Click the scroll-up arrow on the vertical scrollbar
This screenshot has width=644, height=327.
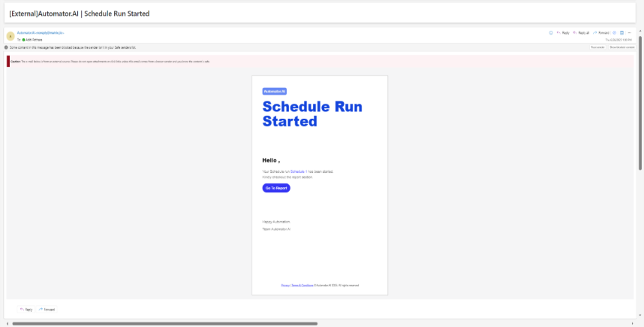coord(640,30)
